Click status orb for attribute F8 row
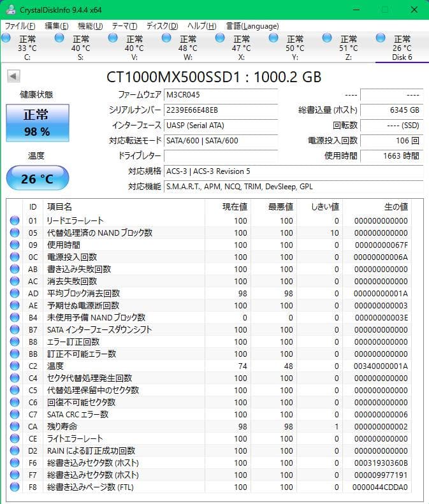 pos(15,487)
